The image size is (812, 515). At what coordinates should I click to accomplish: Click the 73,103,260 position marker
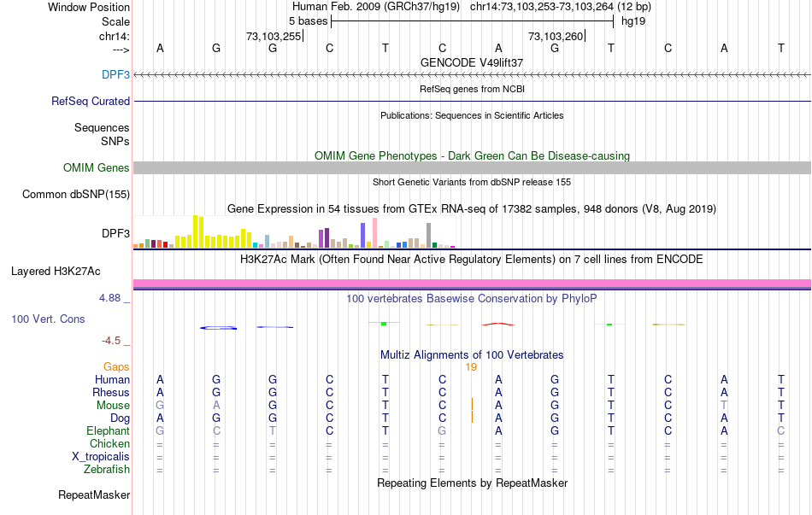556,36
